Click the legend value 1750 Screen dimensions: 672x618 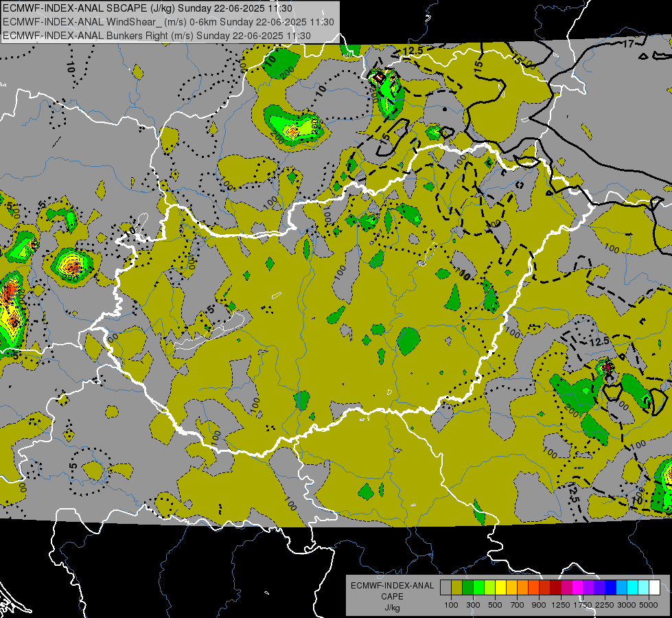click(583, 605)
